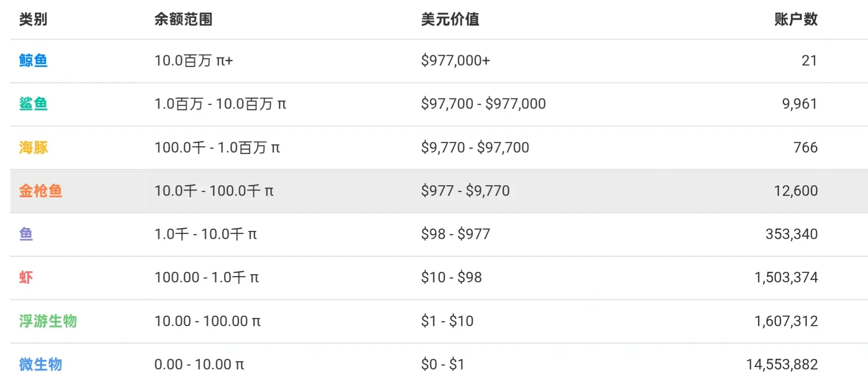Open the 鲸鱼 category link
This screenshot has height=381, width=868.
pyautogui.click(x=33, y=61)
